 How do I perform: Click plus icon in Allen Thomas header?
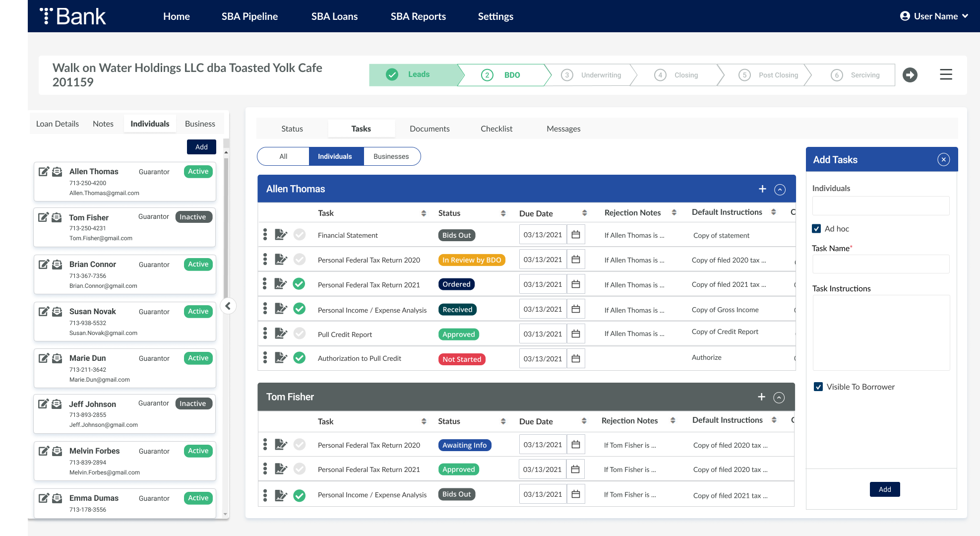click(x=762, y=189)
